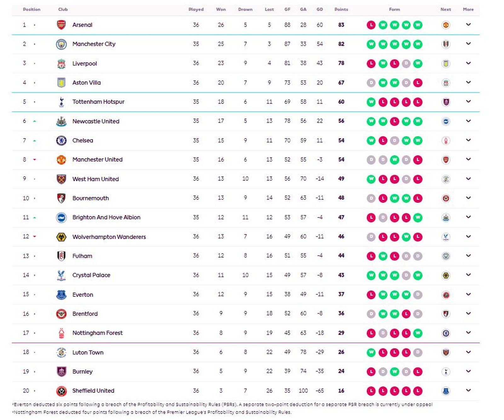Image resolution: width=504 pixels, height=420 pixels.
Task: Expand more details for Everton's row
Action: (468, 294)
